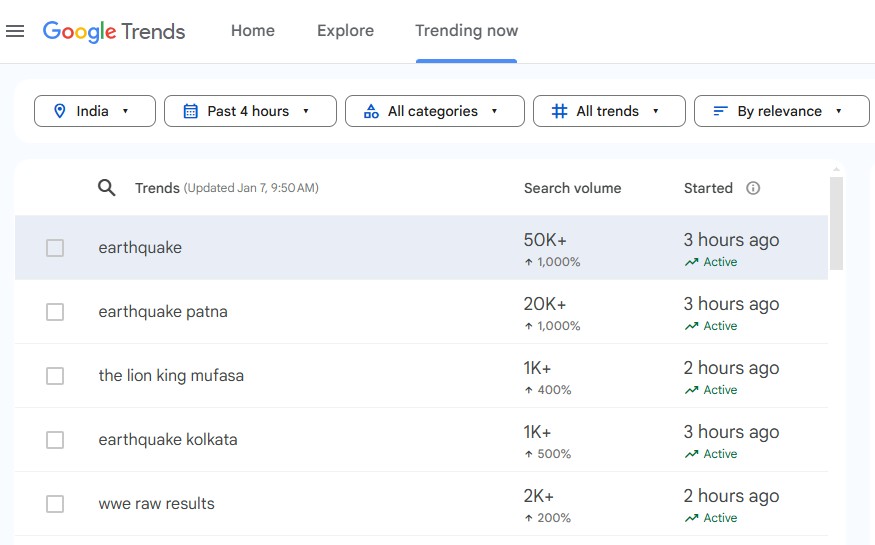Click the Started column header
The image size is (875, 545).
(x=708, y=188)
